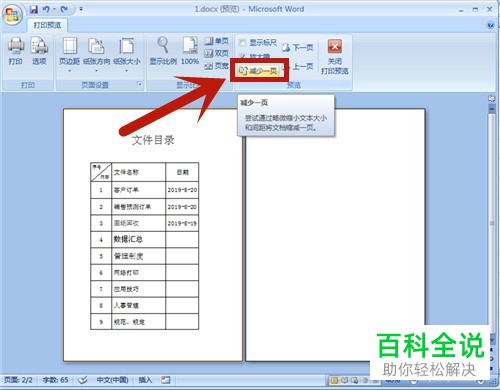500x390 pixels.
Task: Click the 网络打印 table cell
Action: [138, 273]
